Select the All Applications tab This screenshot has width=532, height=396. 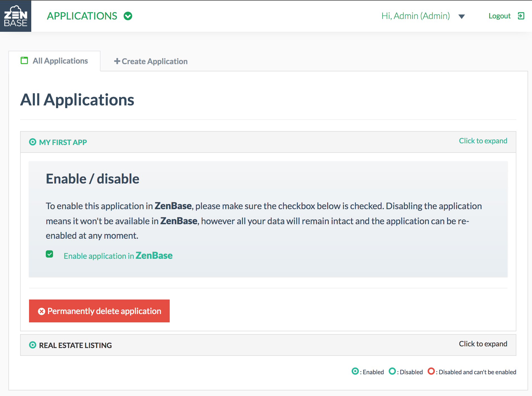pos(60,61)
